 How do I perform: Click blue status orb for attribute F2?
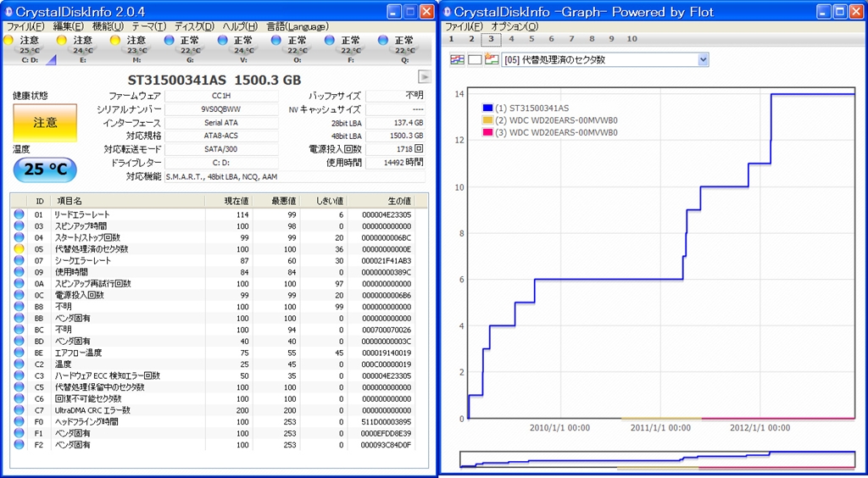coord(19,445)
